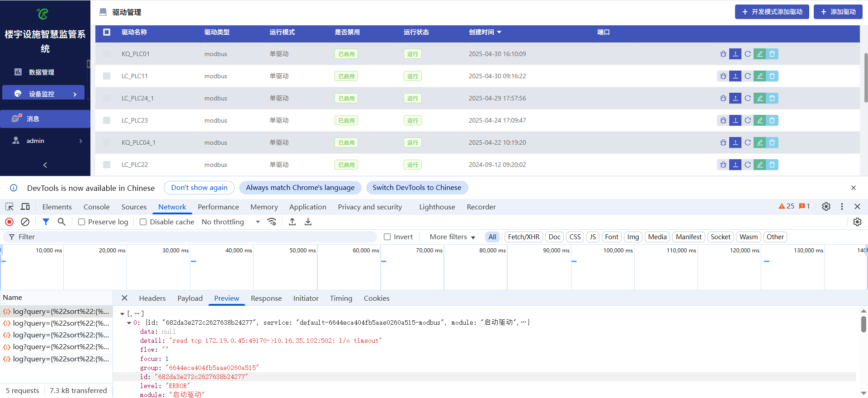Sort by 创建时间 column header
Image resolution: width=868 pixels, height=398 pixels.
[485, 32]
